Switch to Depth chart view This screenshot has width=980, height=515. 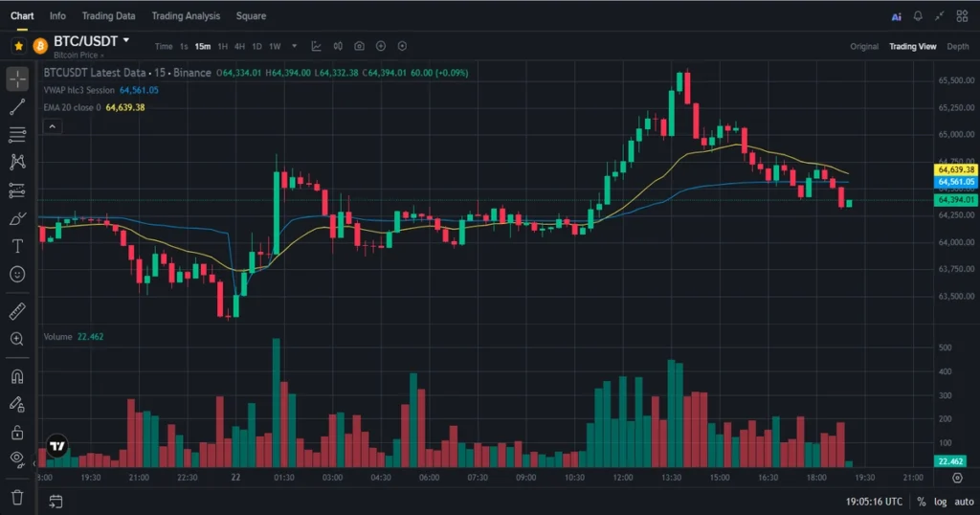(957, 46)
